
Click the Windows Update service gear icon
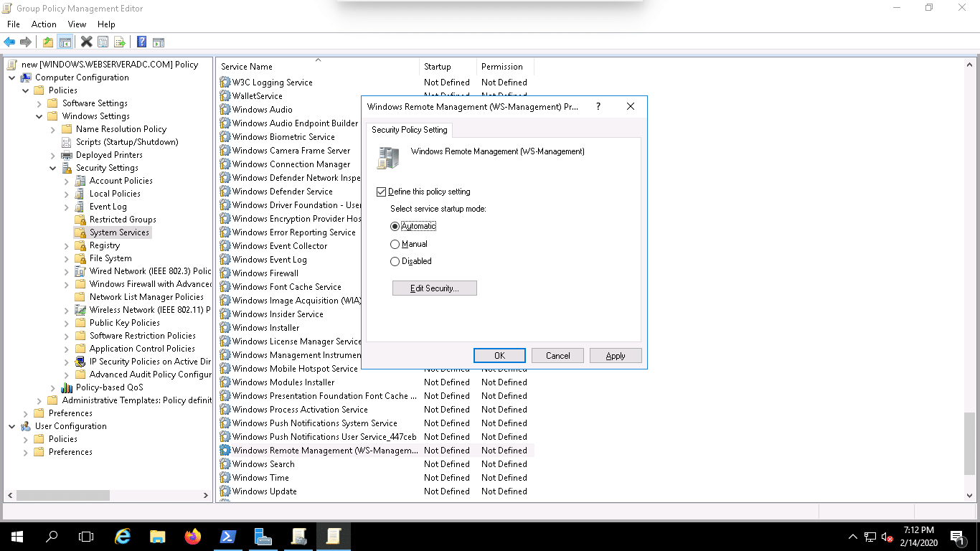tap(225, 491)
